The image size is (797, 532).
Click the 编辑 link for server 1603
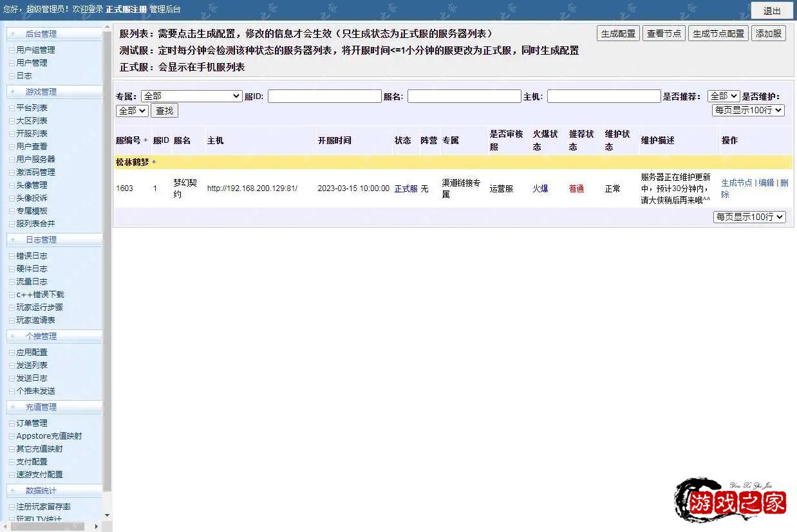pyautogui.click(x=766, y=183)
